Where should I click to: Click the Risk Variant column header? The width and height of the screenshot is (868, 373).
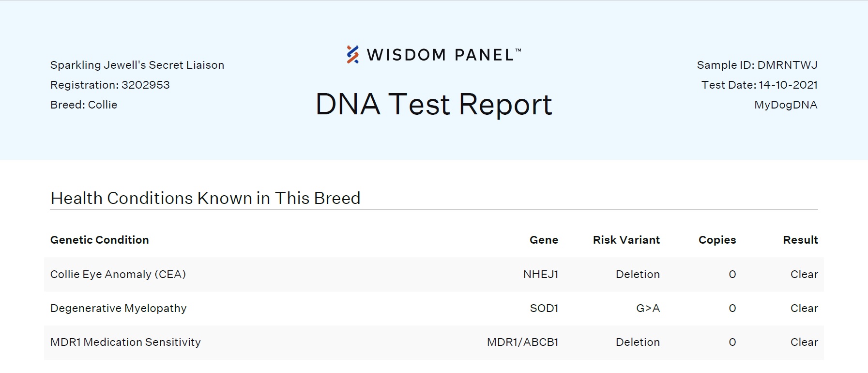pyautogui.click(x=626, y=240)
